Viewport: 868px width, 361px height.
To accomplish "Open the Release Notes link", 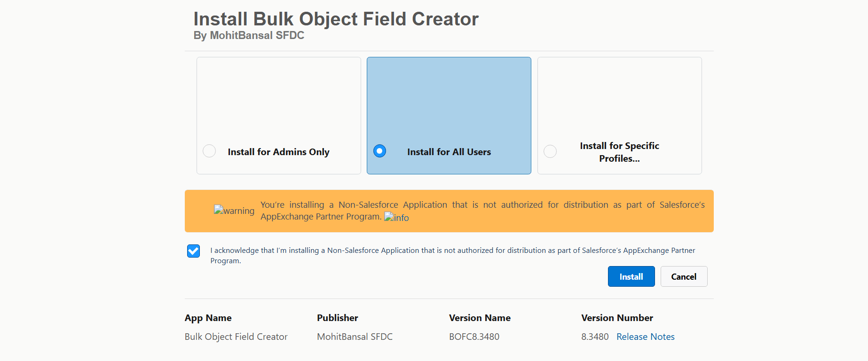I will [645, 337].
